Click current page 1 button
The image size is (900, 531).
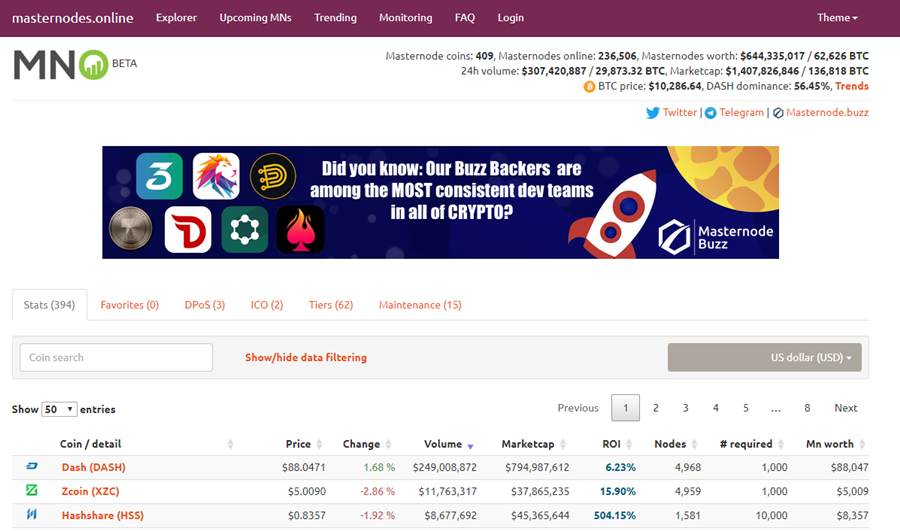626,408
